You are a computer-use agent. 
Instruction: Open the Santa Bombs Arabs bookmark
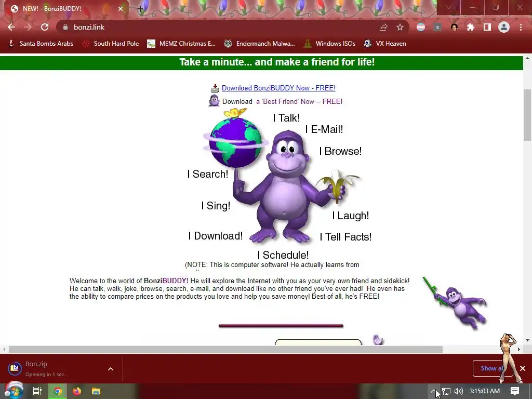(x=41, y=44)
